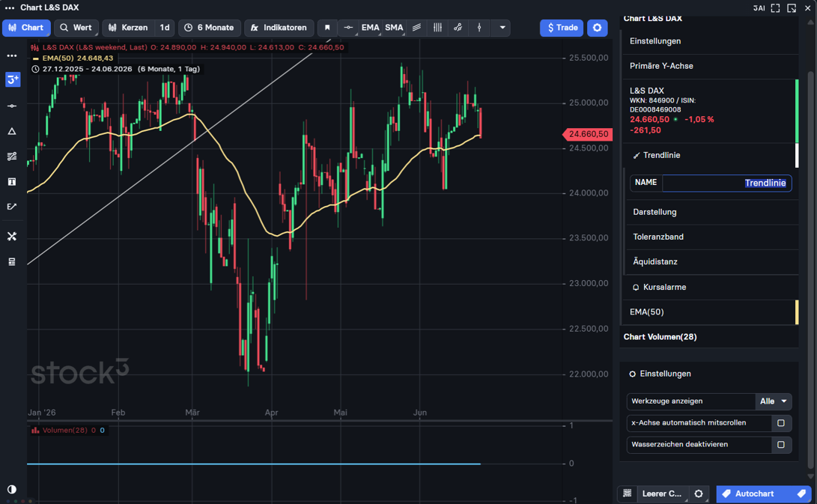Toggle the blue settings gear button
Viewport: 817px width, 504px height.
pos(597,28)
